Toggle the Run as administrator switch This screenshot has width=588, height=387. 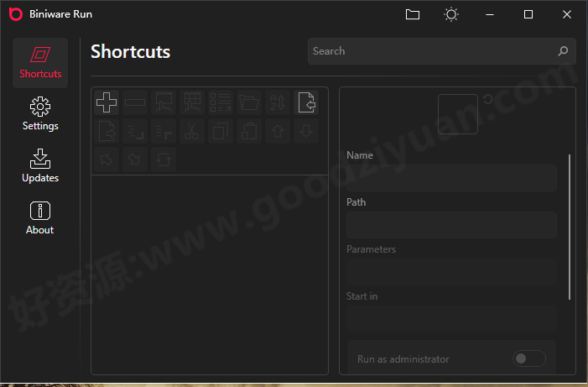(528, 358)
